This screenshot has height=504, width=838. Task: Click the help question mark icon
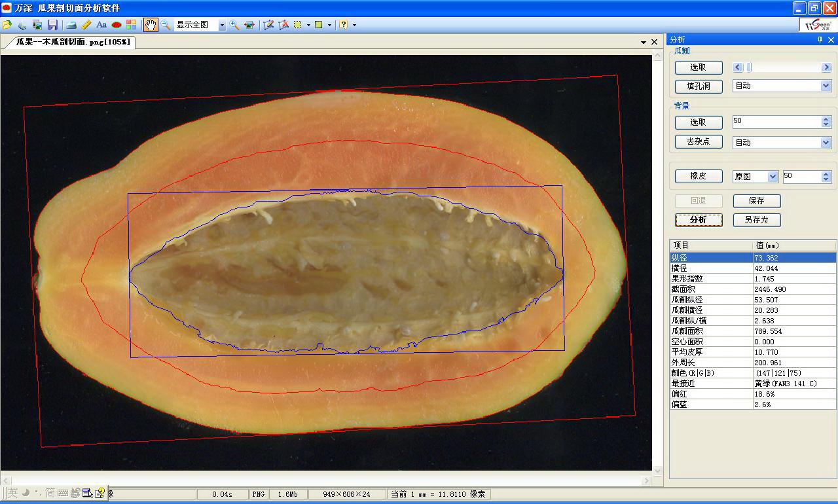343,25
